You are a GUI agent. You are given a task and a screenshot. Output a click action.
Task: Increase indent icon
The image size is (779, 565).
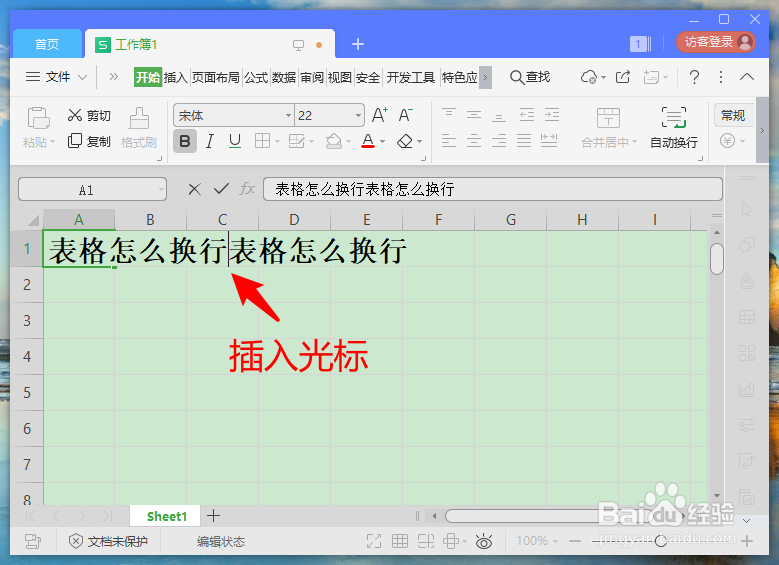coord(551,115)
